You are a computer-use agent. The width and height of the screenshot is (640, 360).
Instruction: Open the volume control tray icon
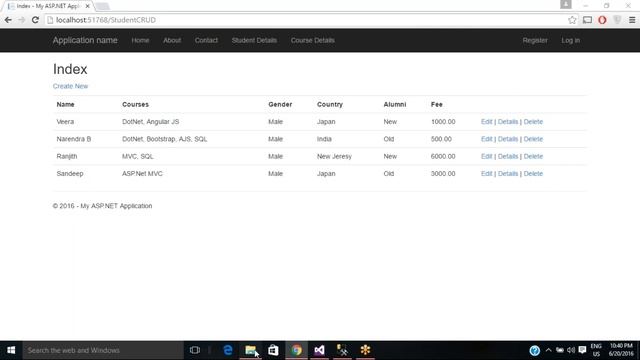(571, 350)
